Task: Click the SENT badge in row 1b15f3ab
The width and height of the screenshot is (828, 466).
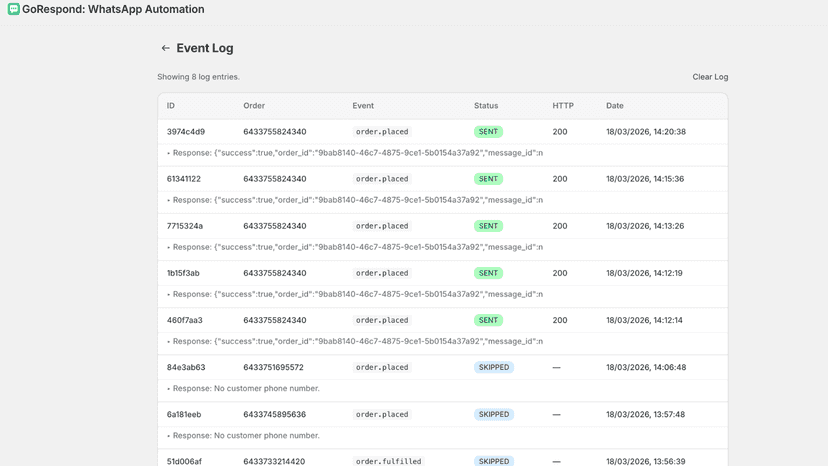Action: 488,273
